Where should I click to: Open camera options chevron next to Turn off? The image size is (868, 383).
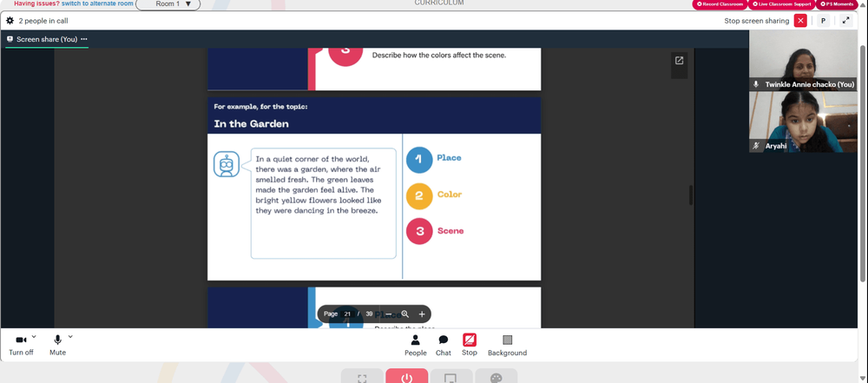34,336
